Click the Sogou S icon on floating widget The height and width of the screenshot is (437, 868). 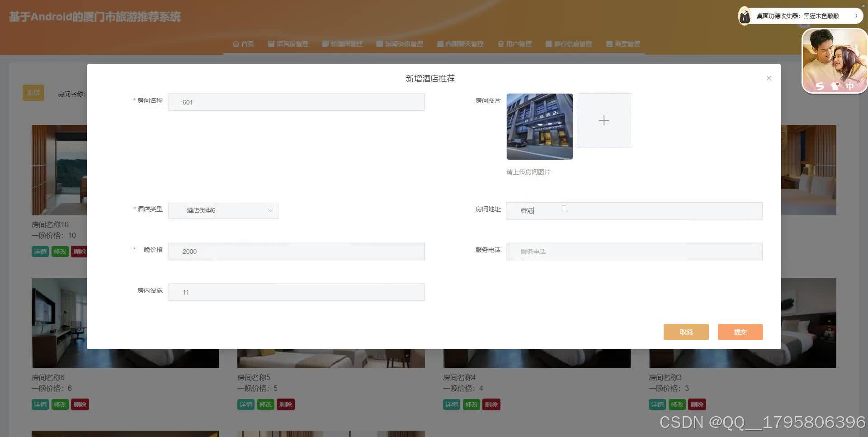(820, 86)
